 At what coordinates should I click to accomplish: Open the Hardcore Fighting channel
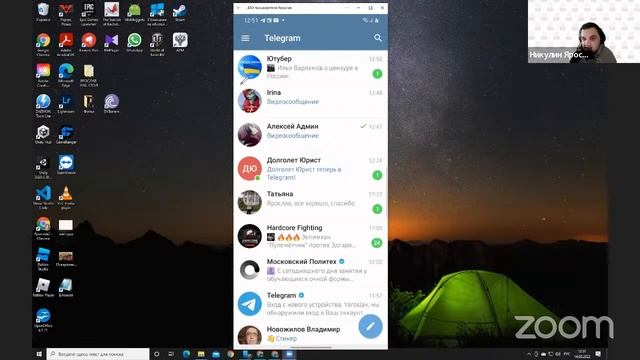[311, 236]
